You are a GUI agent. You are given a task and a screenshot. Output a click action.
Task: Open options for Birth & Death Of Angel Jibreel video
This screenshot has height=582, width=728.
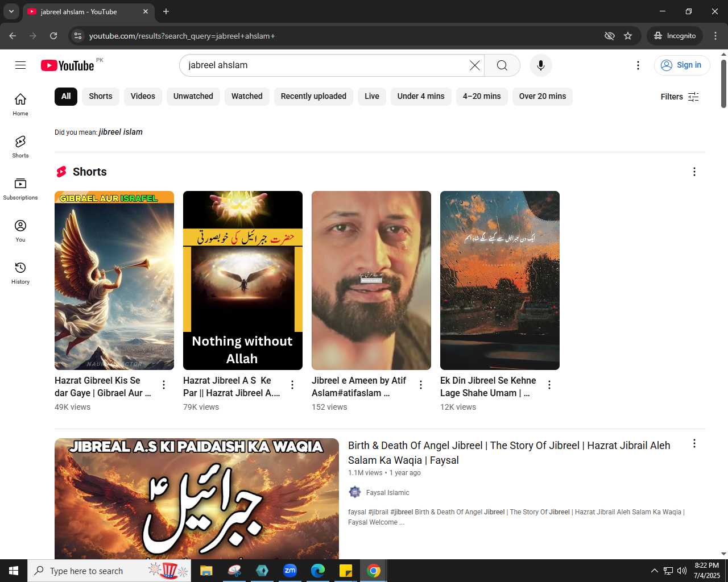click(x=694, y=443)
